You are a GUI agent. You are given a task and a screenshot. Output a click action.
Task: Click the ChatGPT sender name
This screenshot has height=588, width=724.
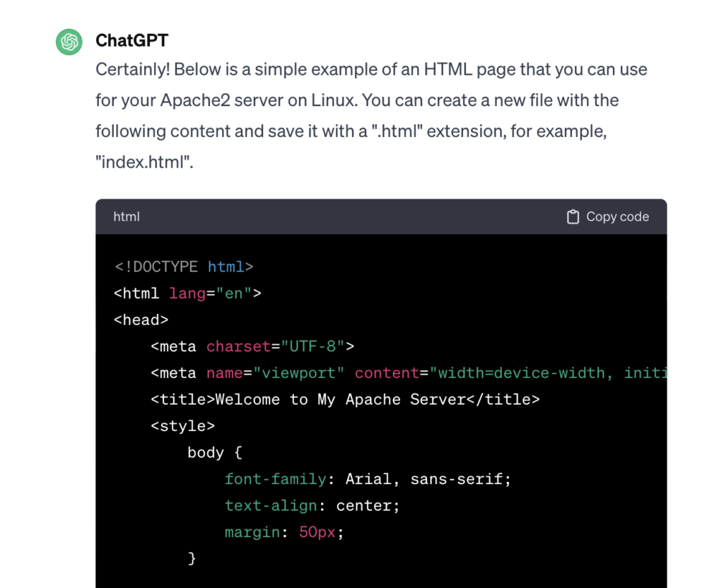[132, 41]
